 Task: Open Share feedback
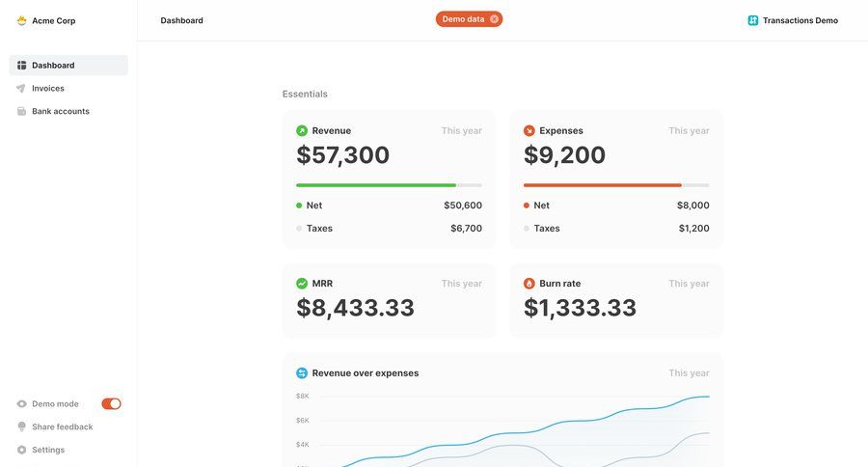62,426
